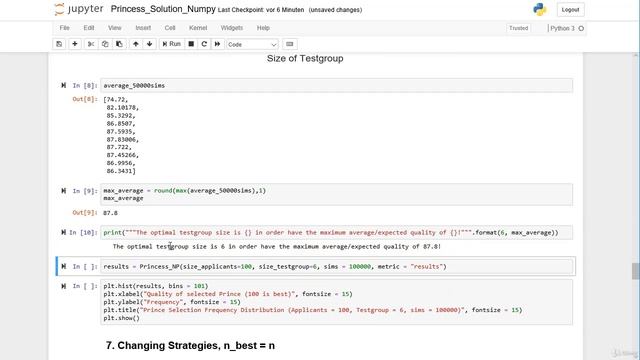Click the Size of Testgroup heading text
Image resolution: width=640 pixels, height=360 pixels.
305,58
